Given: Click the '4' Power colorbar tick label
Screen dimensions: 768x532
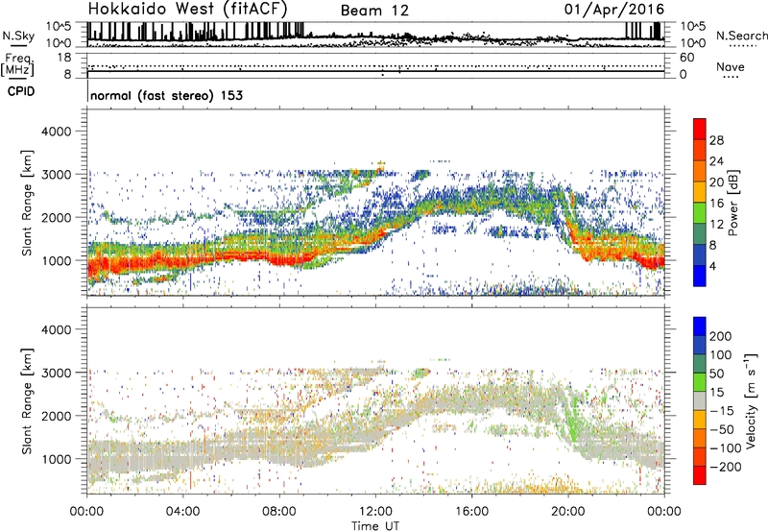Looking at the screenshot, I should coord(712,266).
